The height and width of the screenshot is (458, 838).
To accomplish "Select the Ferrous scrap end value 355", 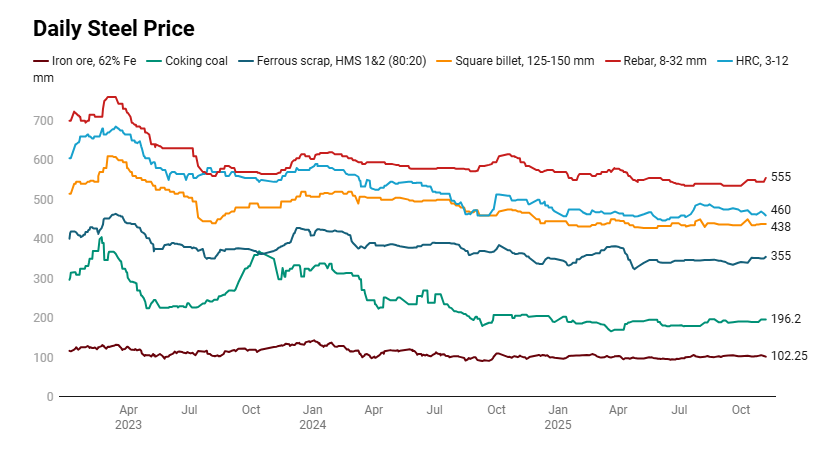I will (781, 256).
